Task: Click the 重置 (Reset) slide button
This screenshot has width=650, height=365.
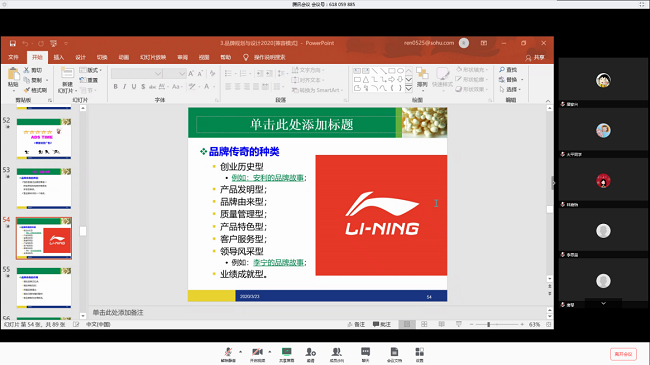Action: 89,80
